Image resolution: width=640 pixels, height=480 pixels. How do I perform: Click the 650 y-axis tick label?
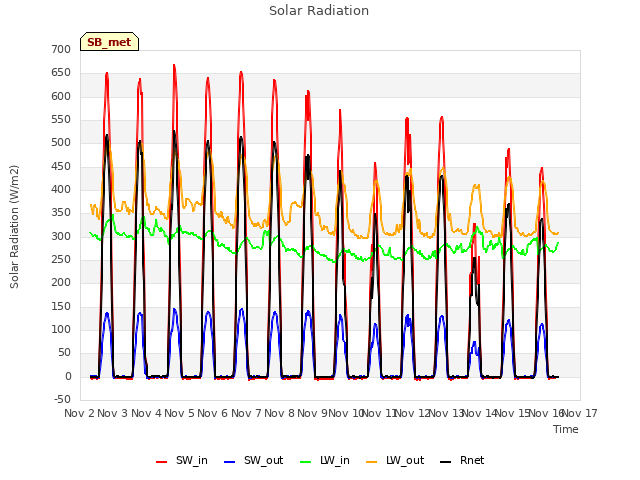point(61,73)
